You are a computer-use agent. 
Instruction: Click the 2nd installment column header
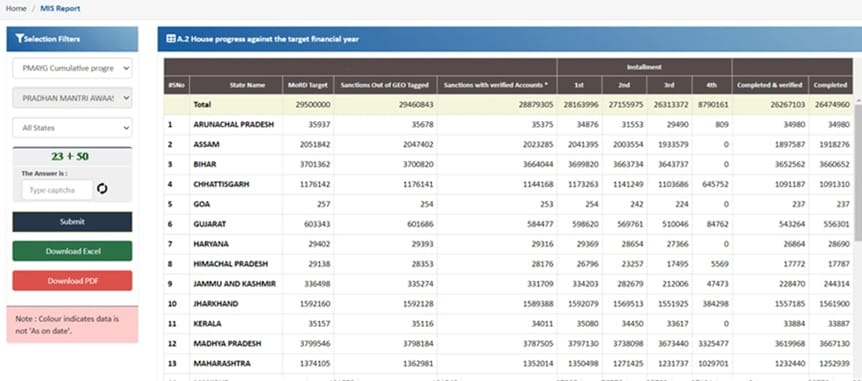[x=624, y=85]
